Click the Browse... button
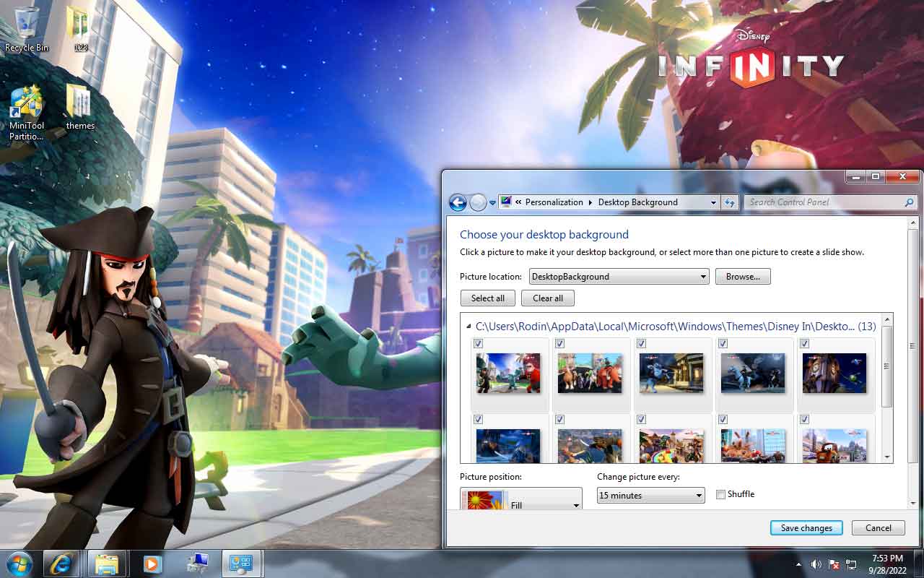 [x=743, y=277]
